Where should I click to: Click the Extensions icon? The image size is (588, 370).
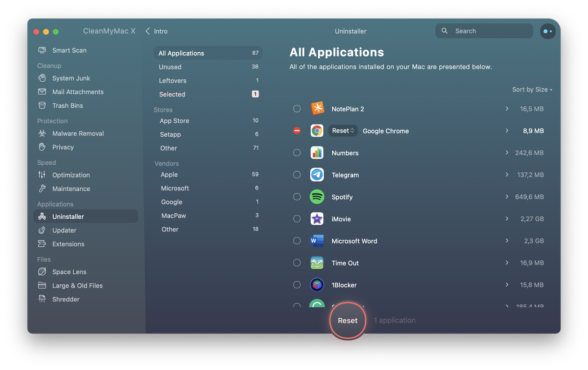click(x=42, y=244)
